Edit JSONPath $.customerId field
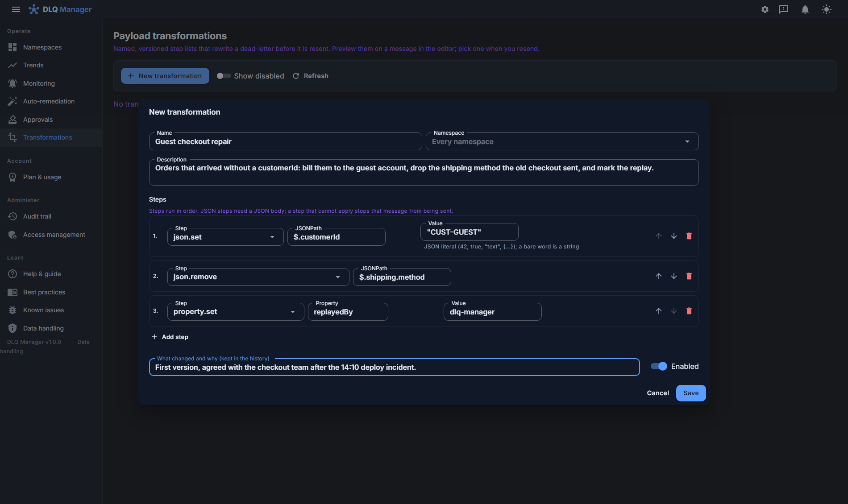Image resolution: width=848 pixels, height=504 pixels. [337, 237]
